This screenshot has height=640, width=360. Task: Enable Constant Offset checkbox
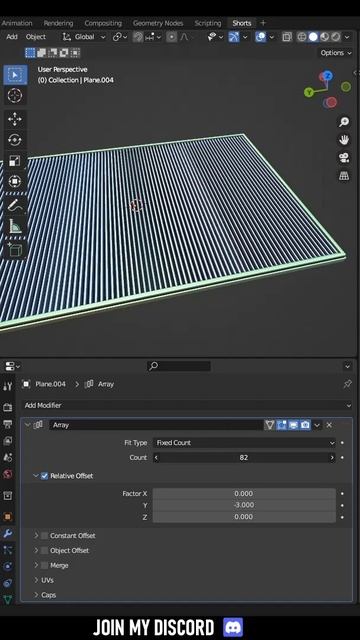point(44,536)
